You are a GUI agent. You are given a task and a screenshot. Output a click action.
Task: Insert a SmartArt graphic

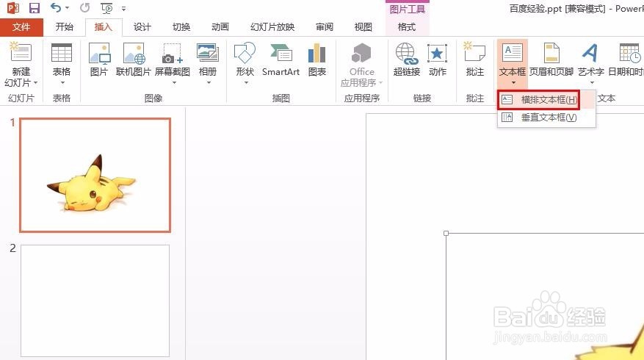pyautogui.click(x=281, y=60)
